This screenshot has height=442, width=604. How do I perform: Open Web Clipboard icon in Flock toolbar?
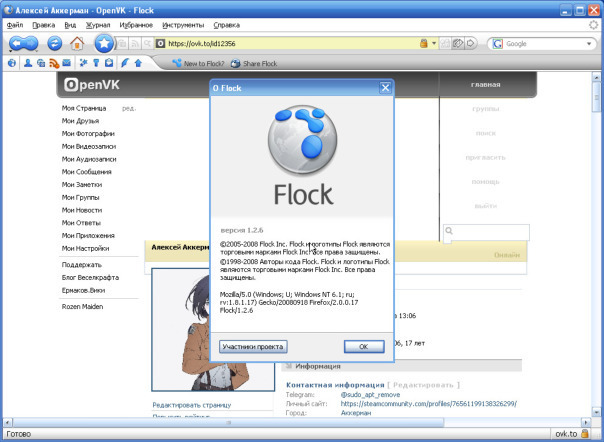(x=109, y=63)
